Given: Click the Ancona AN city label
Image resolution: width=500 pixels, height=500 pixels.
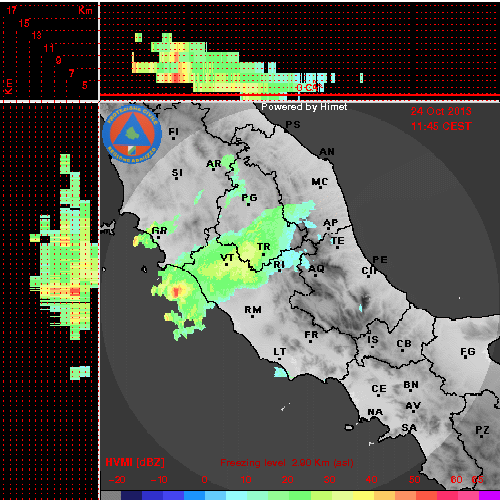Looking at the screenshot, I should [327, 152].
